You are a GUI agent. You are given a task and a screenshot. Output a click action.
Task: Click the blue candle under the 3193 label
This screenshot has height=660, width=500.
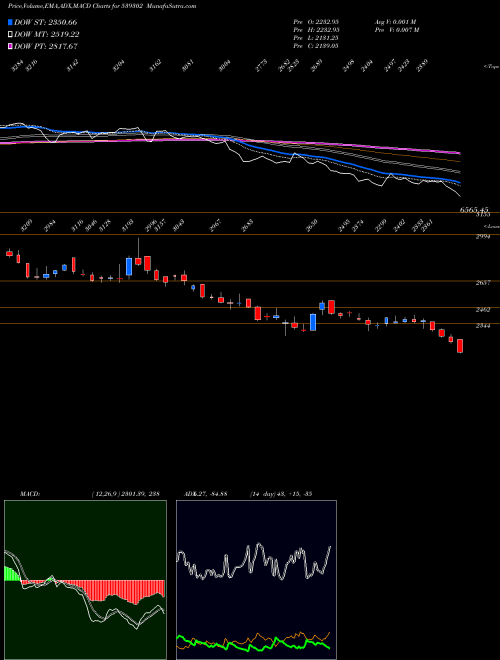click(129, 267)
